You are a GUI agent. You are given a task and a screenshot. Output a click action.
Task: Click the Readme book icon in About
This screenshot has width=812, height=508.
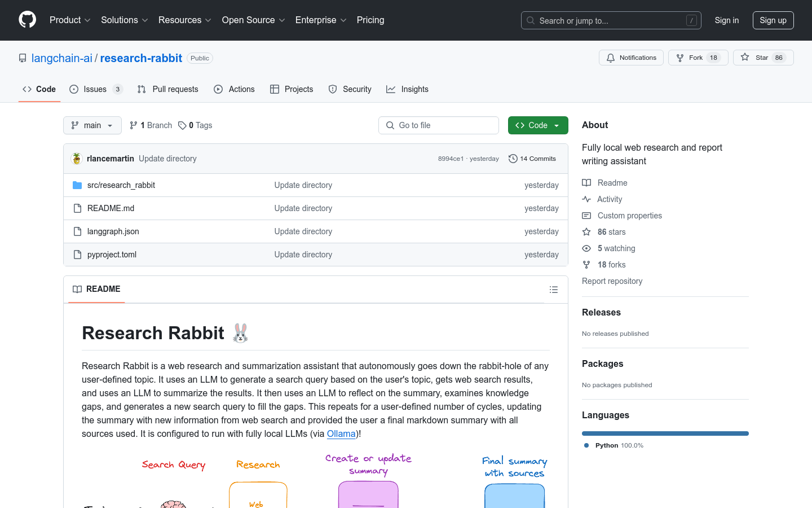point(586,183)
